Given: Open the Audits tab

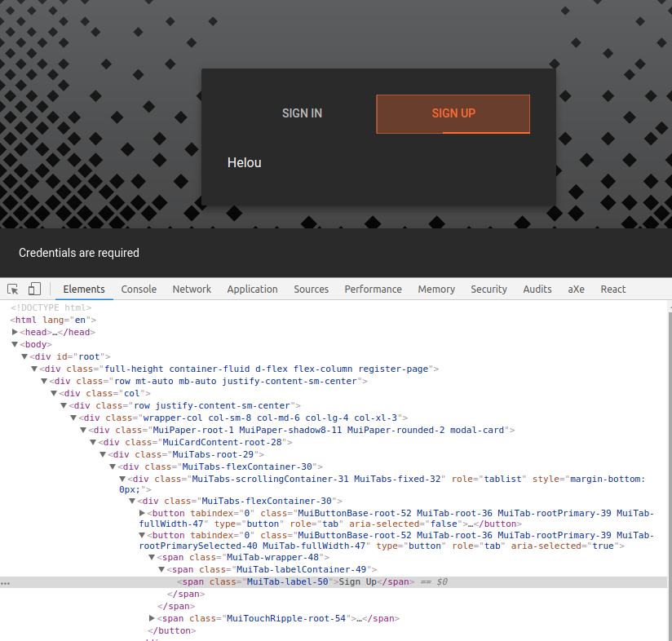Looking at the screenshot, I should click(x=537, y=289).
